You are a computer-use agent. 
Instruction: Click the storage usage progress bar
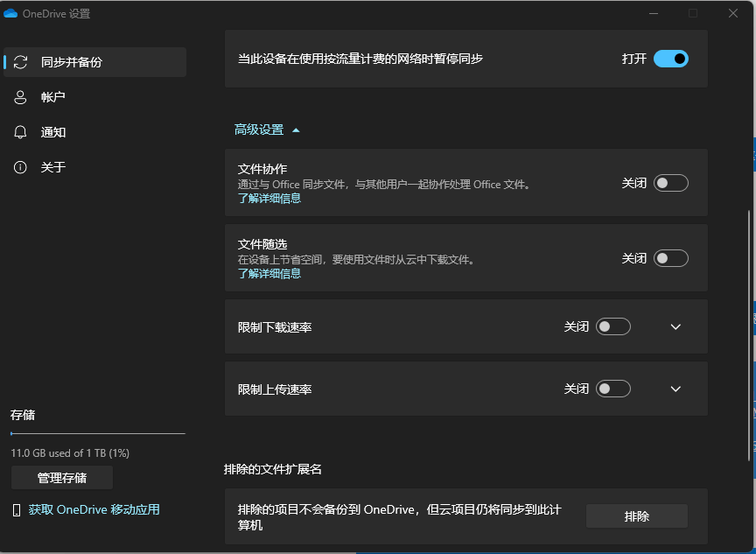coord(98,433)
